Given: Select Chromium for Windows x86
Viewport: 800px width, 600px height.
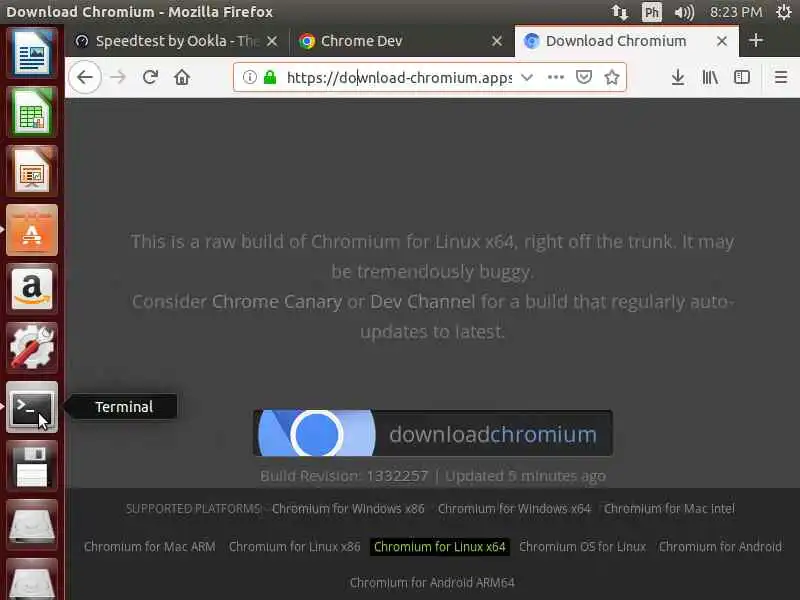Looking at the screenshot, I should click(x=348, y=509).
